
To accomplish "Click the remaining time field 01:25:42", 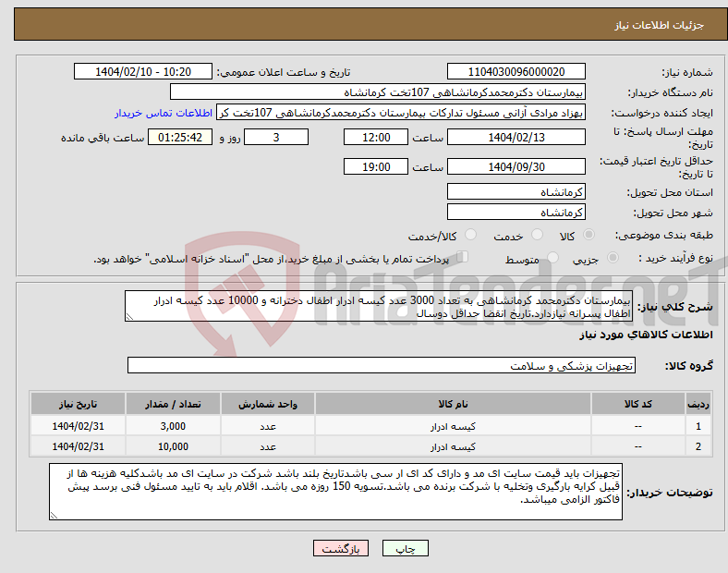I will (x=180, y=137).
